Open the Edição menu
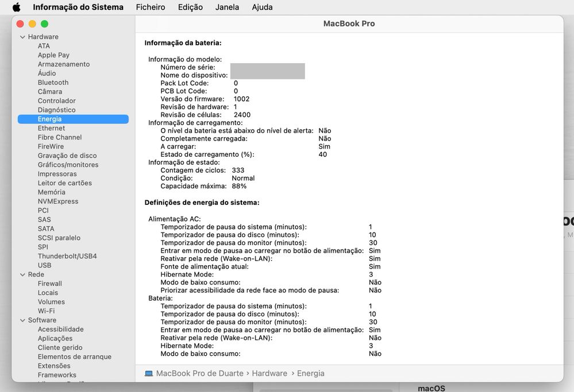 (190, 7)
